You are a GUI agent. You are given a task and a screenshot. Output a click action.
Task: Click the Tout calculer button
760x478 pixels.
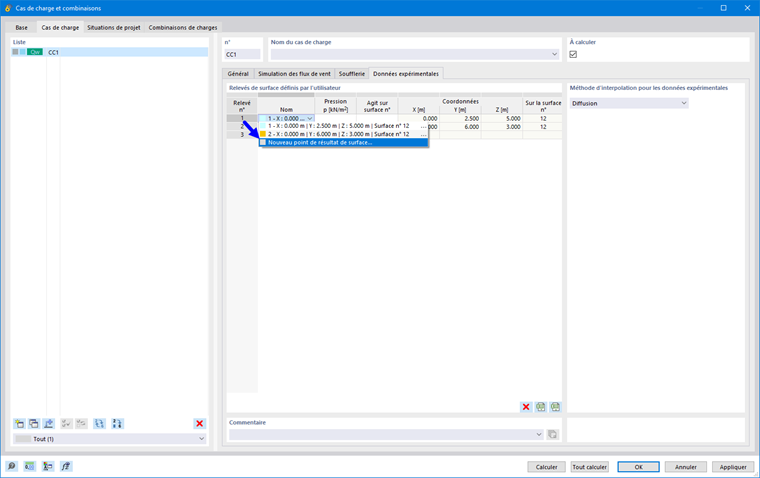(589, 467)
